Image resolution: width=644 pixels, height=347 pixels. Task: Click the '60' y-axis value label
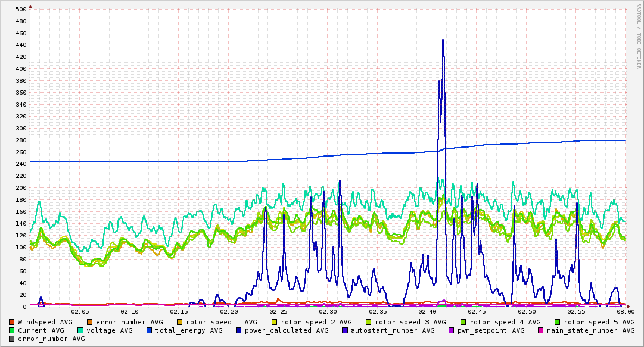click(23, 271)
